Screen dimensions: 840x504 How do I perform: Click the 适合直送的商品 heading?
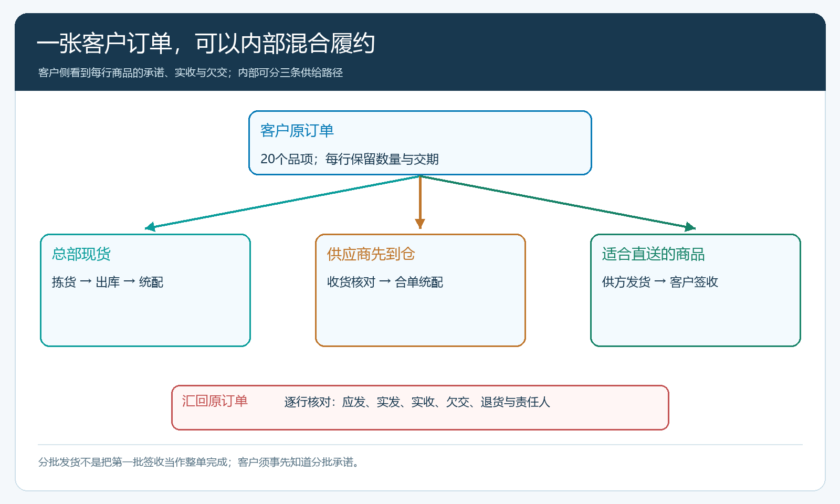pyautogui.click(x=653, y=254)
